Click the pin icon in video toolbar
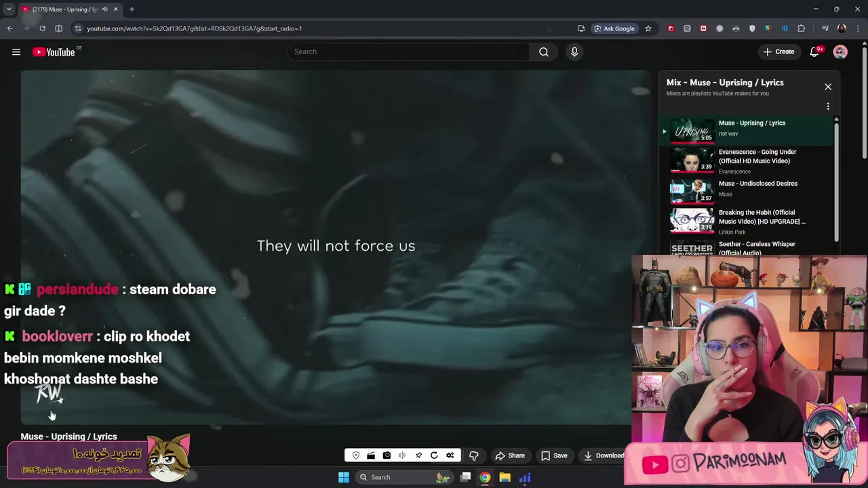This screenshot has width=868, height=488. tap(418, 455)
